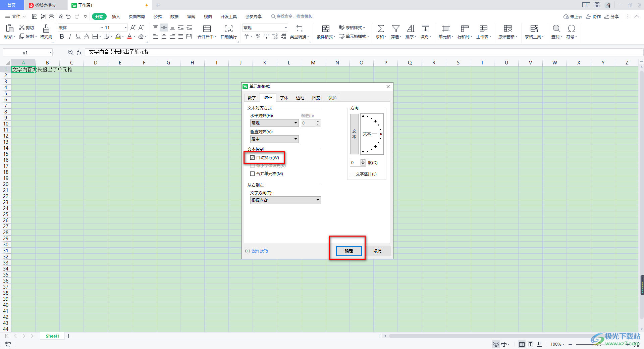Click the 确定 button
Image resolution: width=644 pixels, height=349 pixels.
click(349, 251)
